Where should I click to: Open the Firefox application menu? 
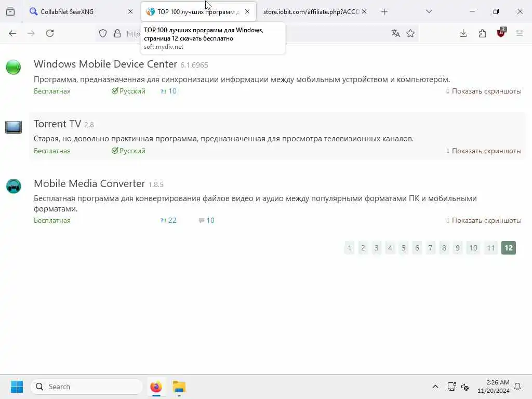pos(520,33)
